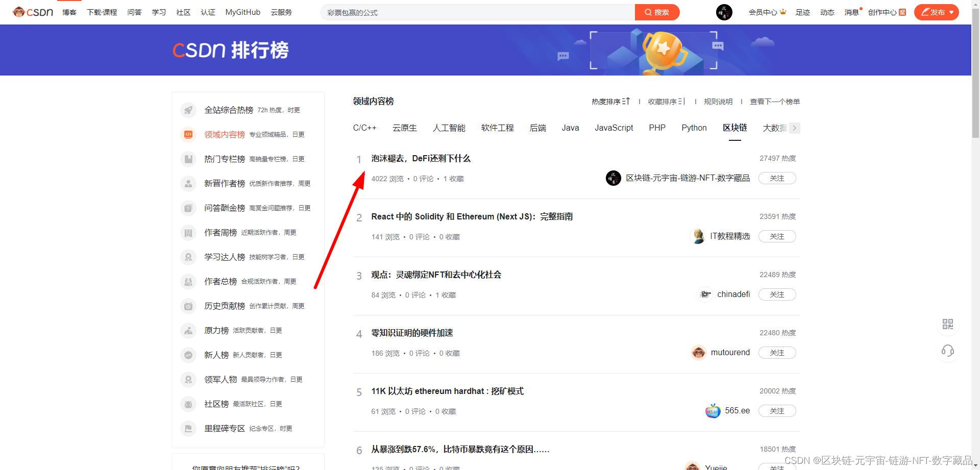980x470 pixels.
Task: Follow 565.ee with 关注 button
Action: coord(777,411)
